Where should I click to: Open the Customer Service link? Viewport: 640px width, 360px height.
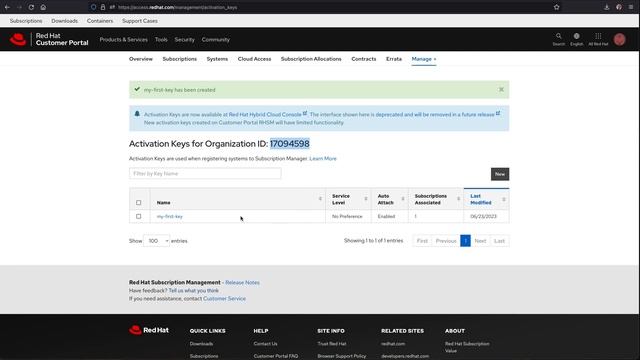point(224,299)
